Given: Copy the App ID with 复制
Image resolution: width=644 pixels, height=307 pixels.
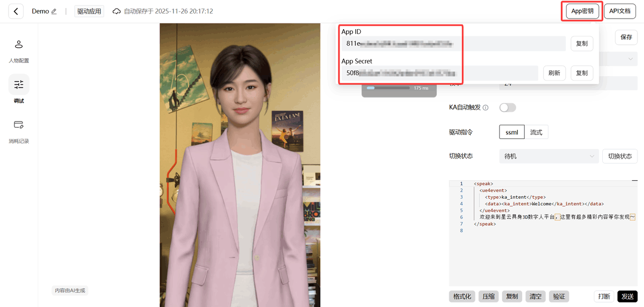Looking at the screenshot, I should point(582,44).
